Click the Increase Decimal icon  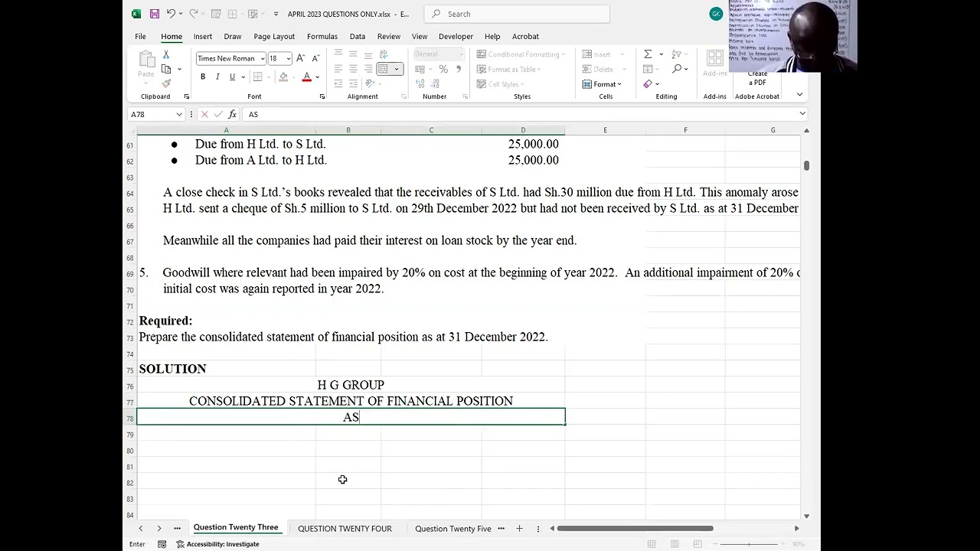pyautogui.click(x=420, y=83)
